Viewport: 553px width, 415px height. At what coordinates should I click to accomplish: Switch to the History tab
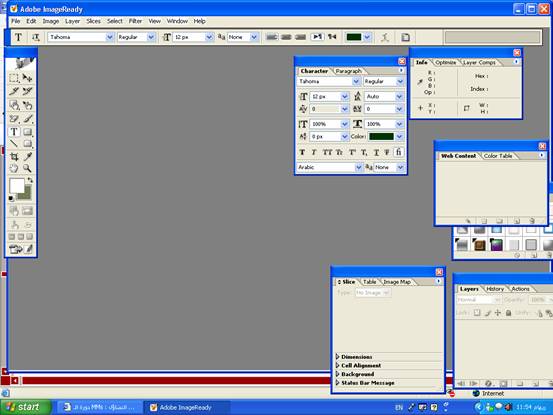(495, 289)
